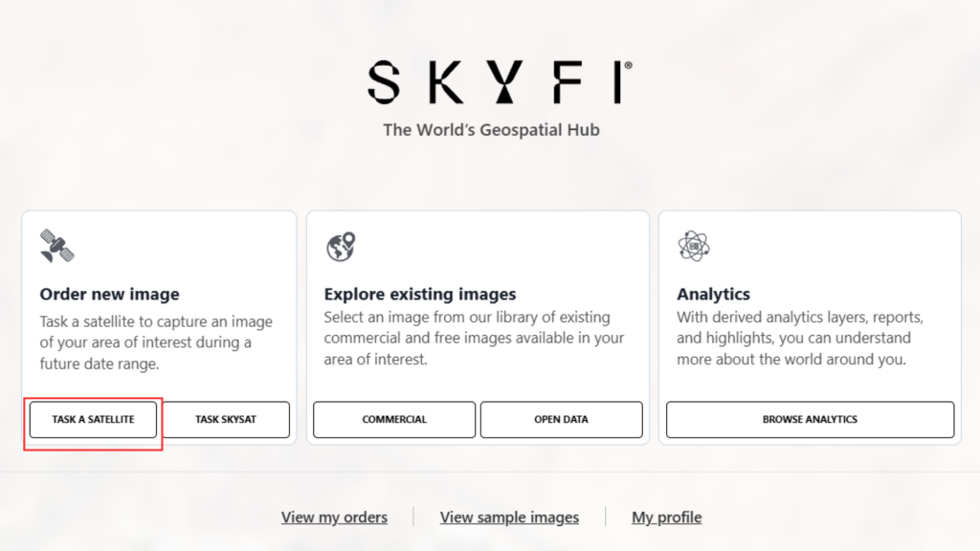Viewport: 980px width, 551px height.
Task: Follow the View my orders link
Action: [334, 518]
